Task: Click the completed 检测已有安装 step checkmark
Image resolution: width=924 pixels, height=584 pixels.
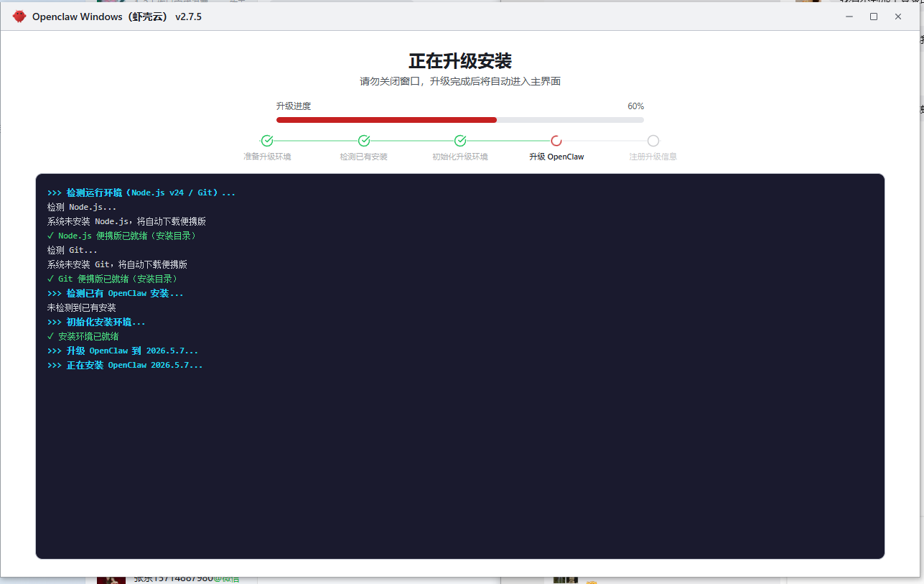Action: tap(364, 141)
